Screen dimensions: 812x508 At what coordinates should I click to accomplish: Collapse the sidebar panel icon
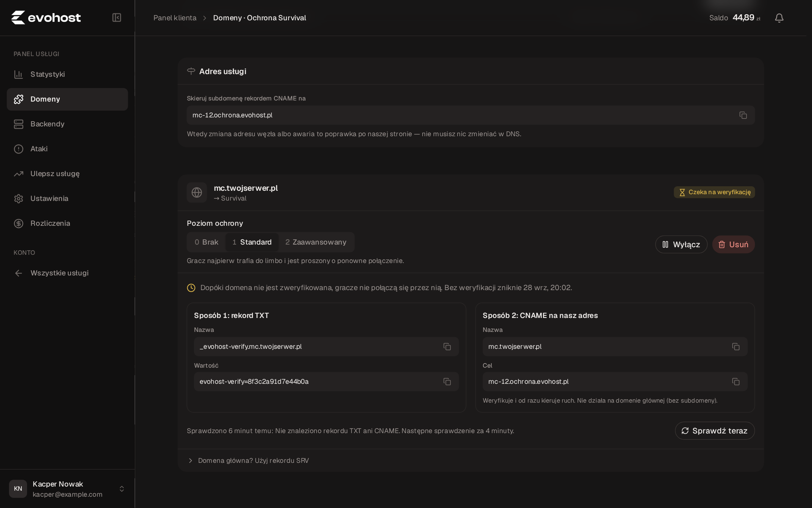[x=117, y=18]
